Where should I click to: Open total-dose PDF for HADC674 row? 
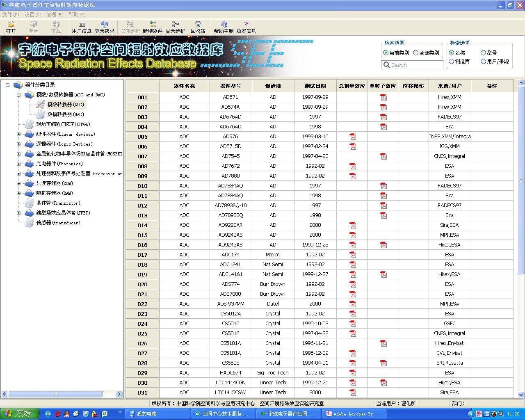(x=353, y=373)
